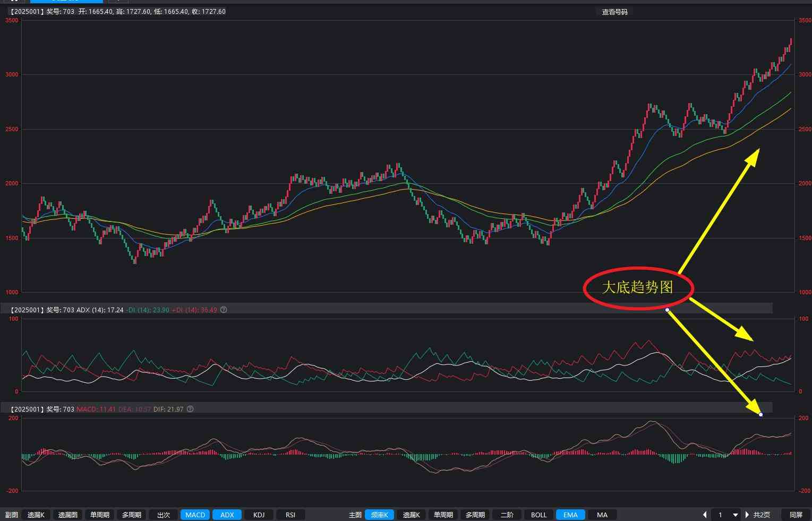Toggle the ADX sub-chart indicator
This screenshot has width=812, height=521.
[227, 515]
